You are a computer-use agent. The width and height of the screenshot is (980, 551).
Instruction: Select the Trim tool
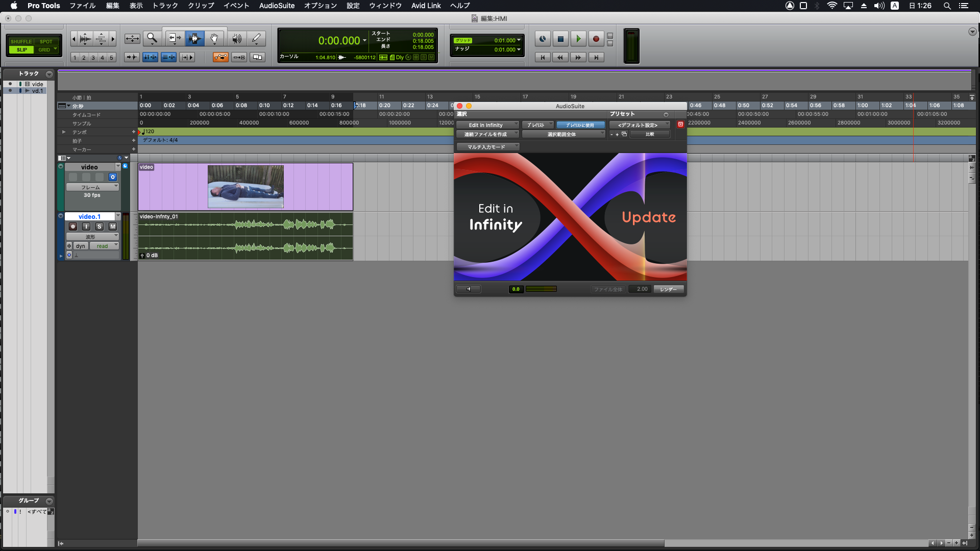coord(175,38)
